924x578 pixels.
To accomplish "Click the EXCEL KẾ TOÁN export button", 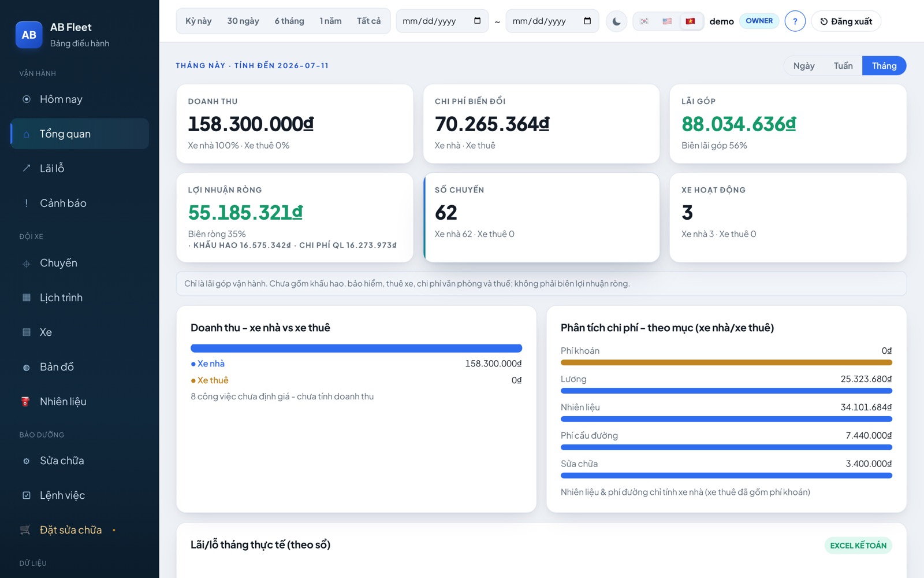I will 858,546.
